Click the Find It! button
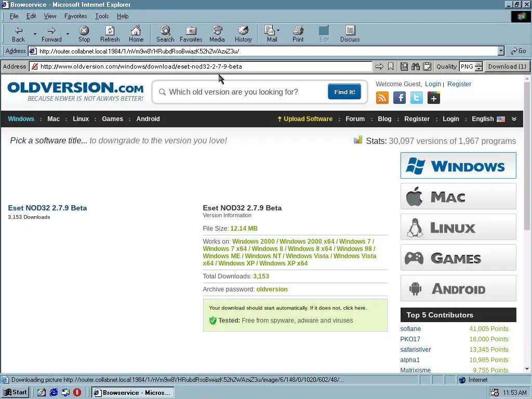Screen dimensions: 532x399 point(344,91)
